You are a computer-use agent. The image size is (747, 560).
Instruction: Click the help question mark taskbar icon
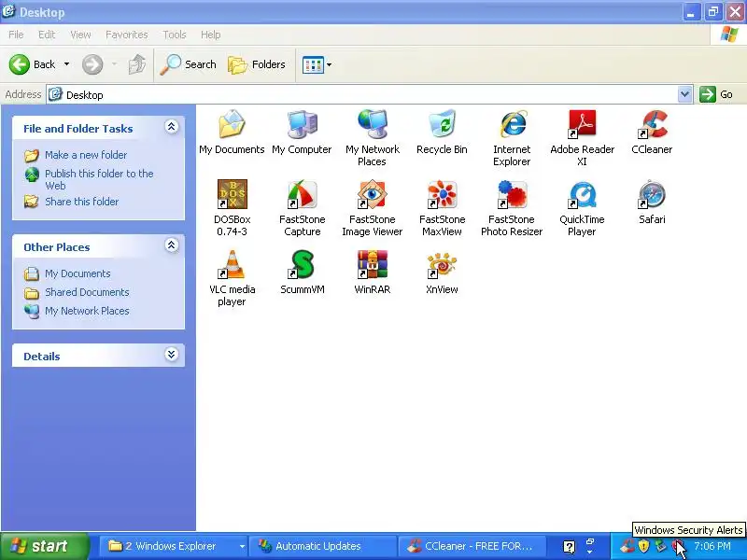click(570, 546)
